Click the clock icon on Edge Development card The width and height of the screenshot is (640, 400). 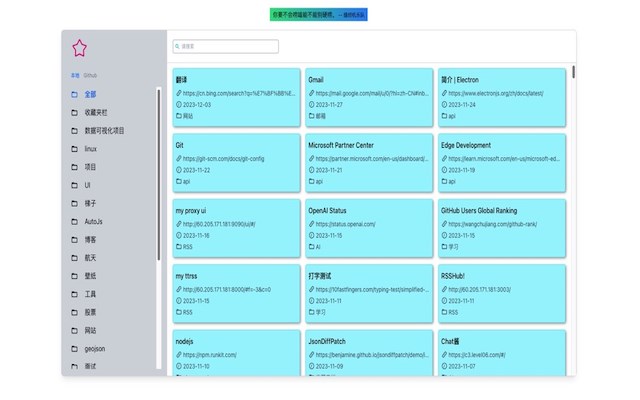444,170
